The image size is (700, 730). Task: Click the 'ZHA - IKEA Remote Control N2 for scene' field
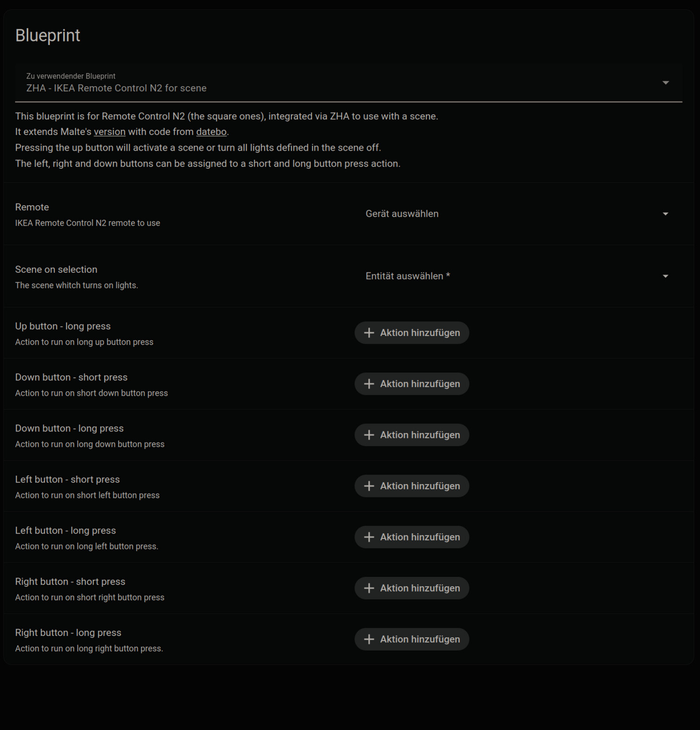click(x=328, y=83)
